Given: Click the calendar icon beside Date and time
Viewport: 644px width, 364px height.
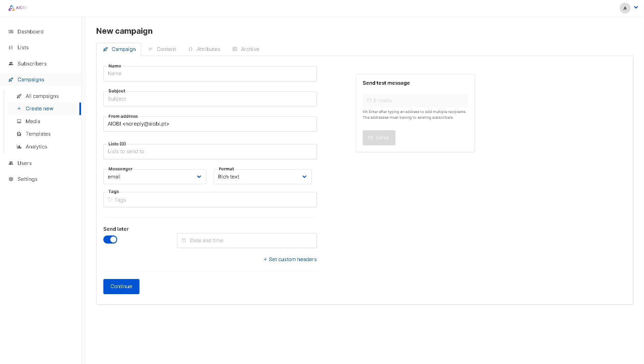Looking at the screenshot, I should [184, 240].
